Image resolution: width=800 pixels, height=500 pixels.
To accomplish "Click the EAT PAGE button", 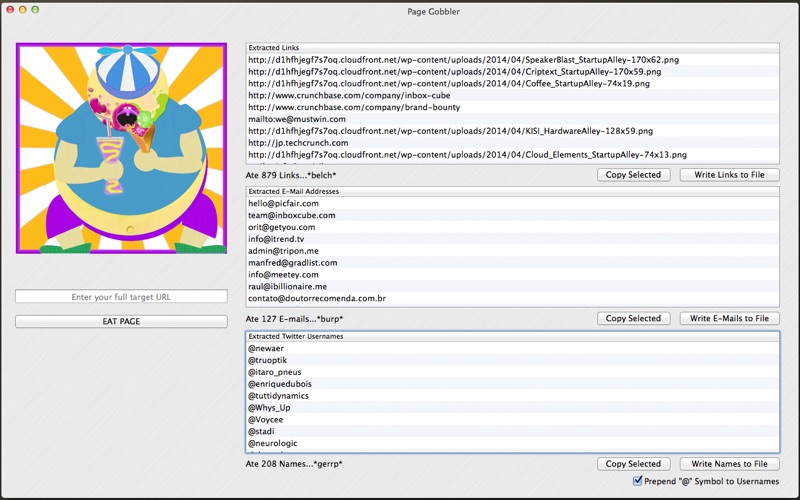I will pos(121,321).
